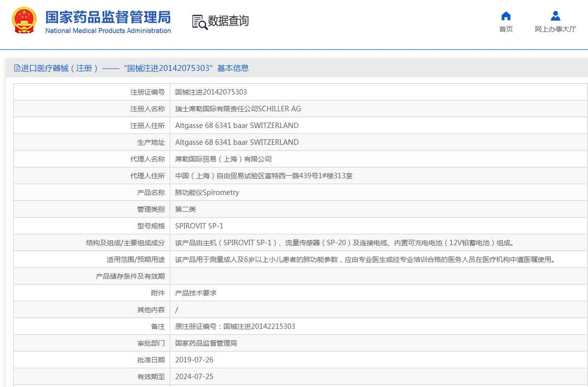The image size is (588, 387).
Task: Click the 生产地址 row label
Action: (151, 142)
